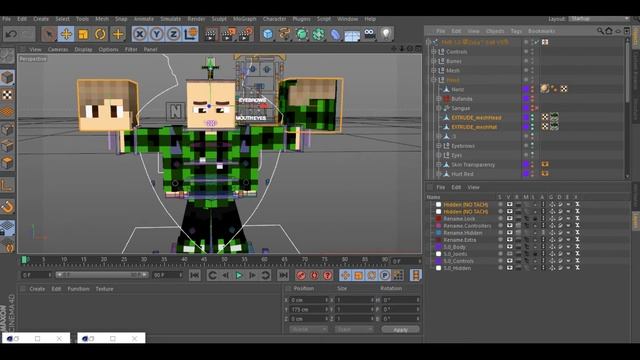Open the Edit Render Settings icon

tap(245, 34)
